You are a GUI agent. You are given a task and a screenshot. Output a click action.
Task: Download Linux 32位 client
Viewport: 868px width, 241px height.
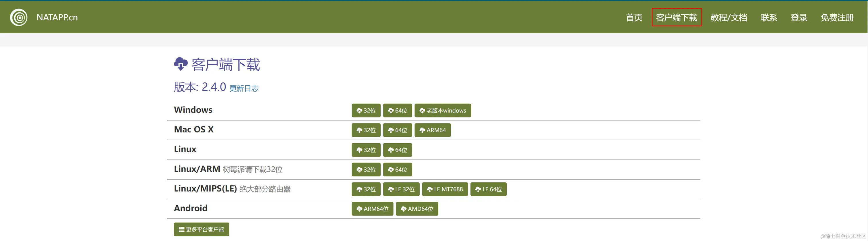pos(366,150)
